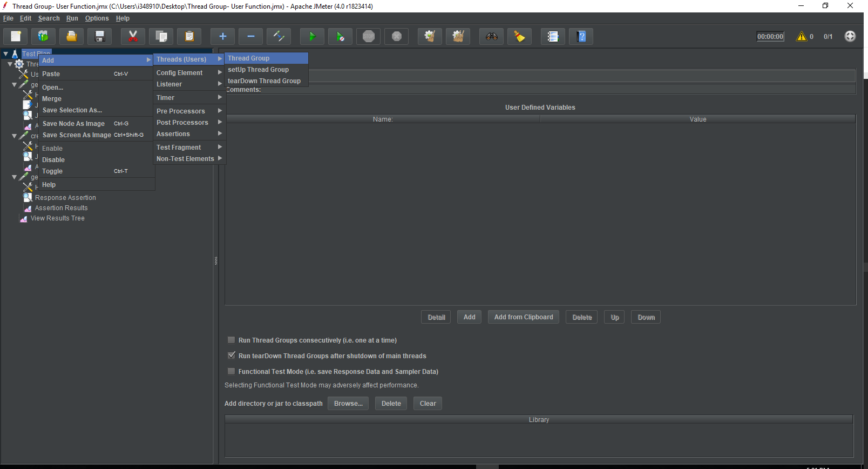Collapse the Thread Group tree node arrow
The width and height of the screenshot is (868, 469).
click(x=10, y=64)
